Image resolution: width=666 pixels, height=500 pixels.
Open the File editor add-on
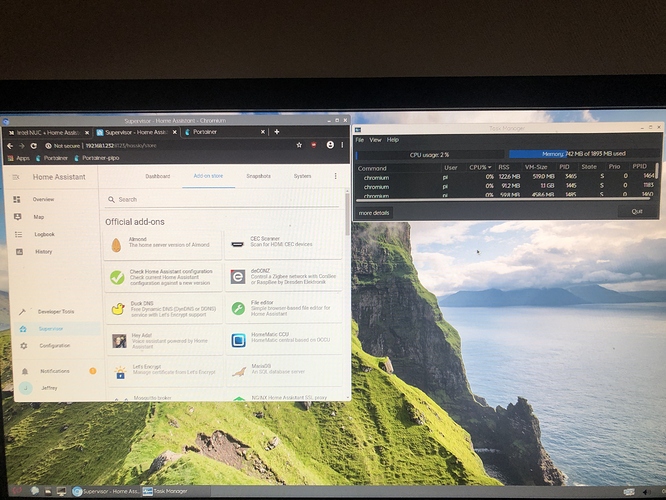(284, 308)
